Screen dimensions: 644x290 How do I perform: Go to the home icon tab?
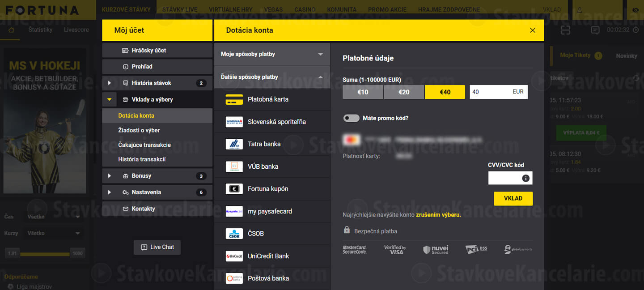(x=12, y=30)
